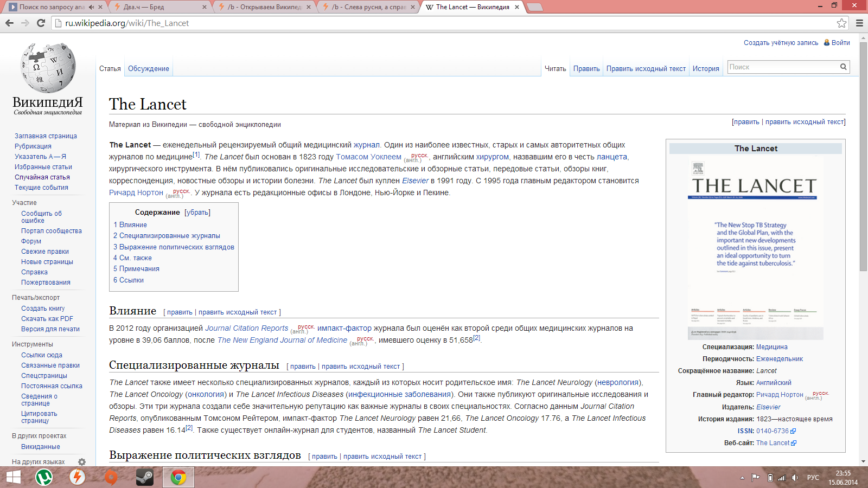Screen dimensions: 868x488
Task: Open footnote reference [2] after 51,658
Action: 477,338
